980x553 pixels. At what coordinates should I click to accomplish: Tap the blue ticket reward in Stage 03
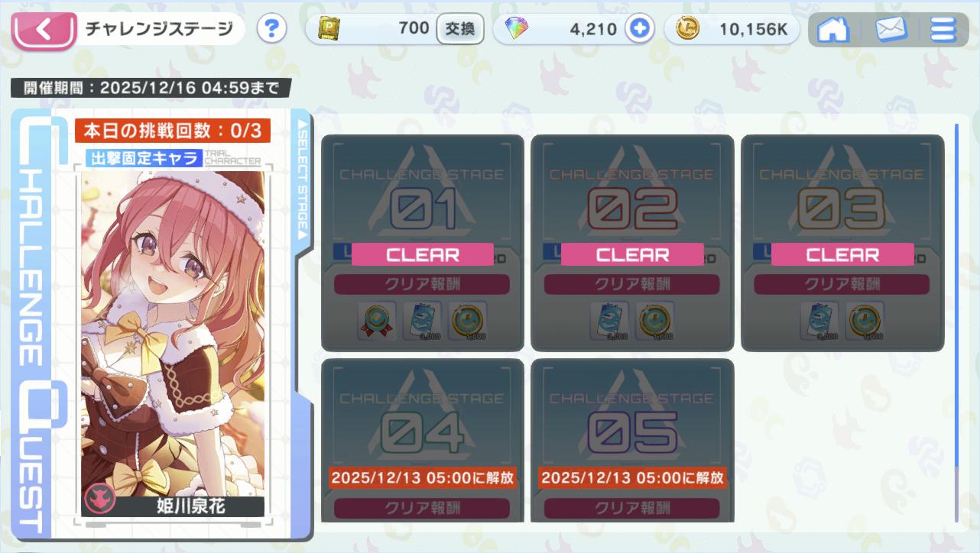(x=819, y=321)
